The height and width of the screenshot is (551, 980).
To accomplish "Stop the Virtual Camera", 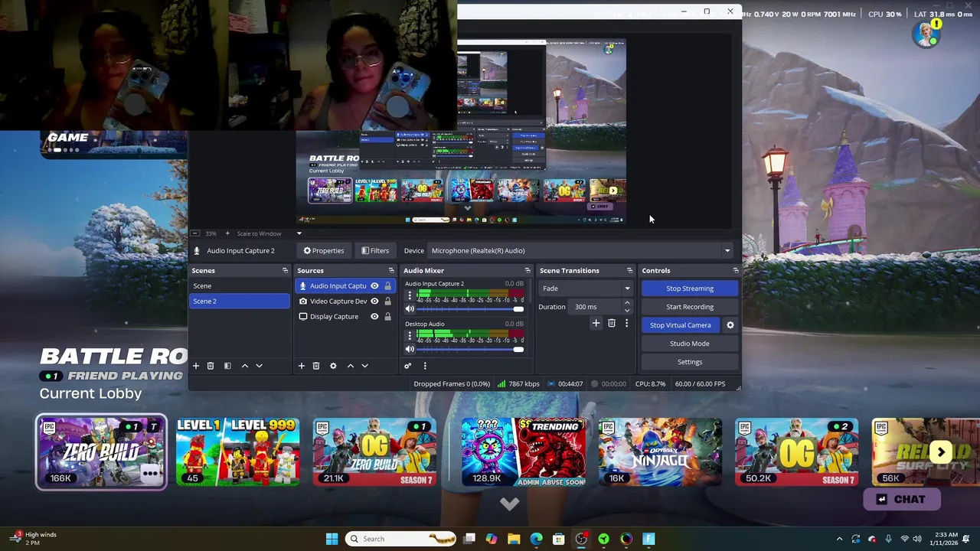I will 681,325.
